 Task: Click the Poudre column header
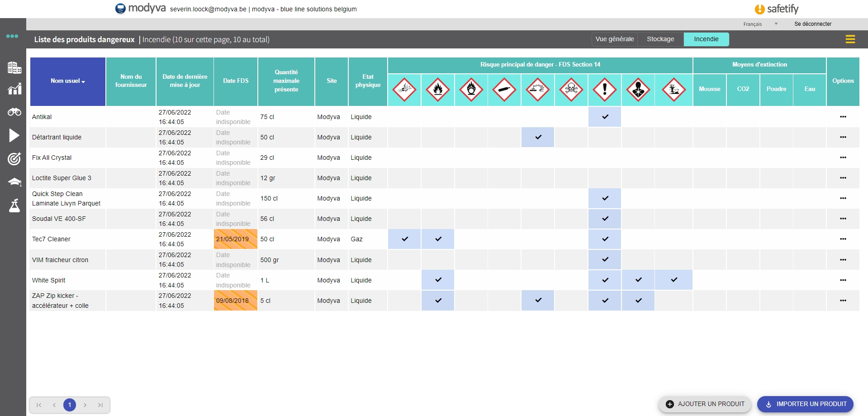[x=777, y=89]
